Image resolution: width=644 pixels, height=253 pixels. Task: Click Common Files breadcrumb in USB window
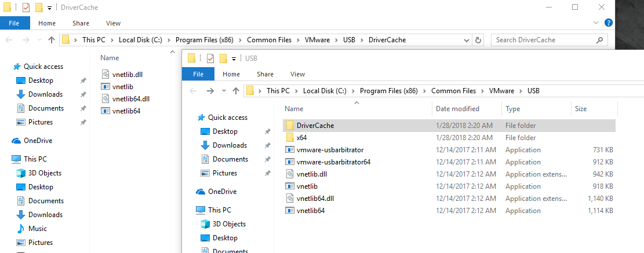click(453, 91)
